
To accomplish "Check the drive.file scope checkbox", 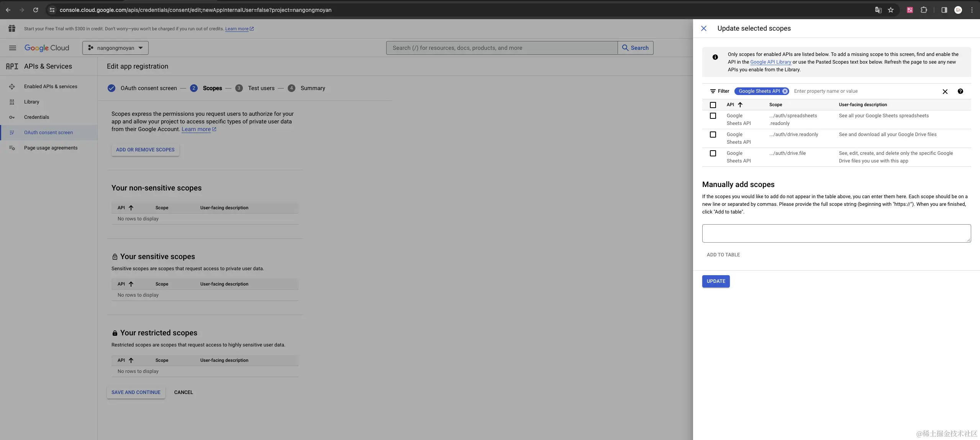I will pyautogui.click(x=713, y=153).
